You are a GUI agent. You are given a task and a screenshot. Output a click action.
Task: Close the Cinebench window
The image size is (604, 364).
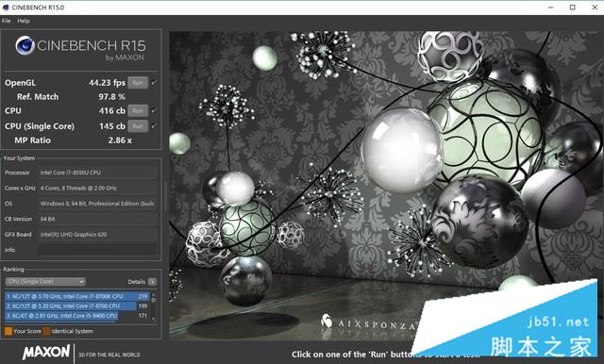tap(595, 8)
